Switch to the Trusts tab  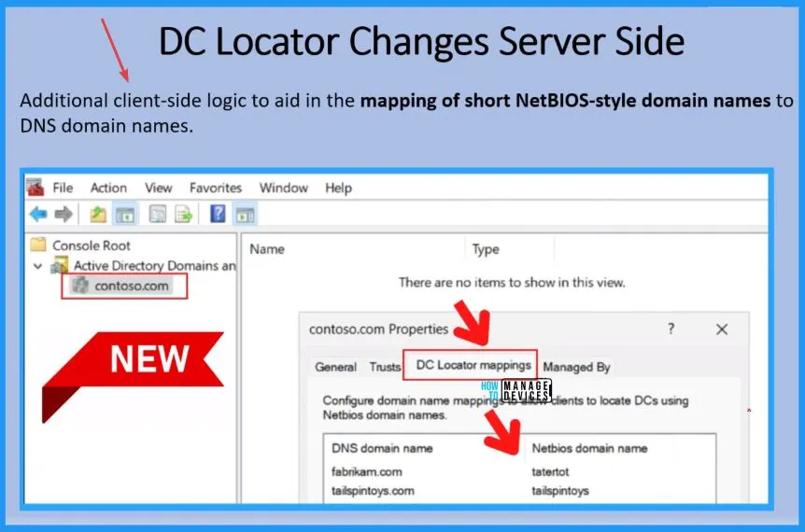coord(385,367)
